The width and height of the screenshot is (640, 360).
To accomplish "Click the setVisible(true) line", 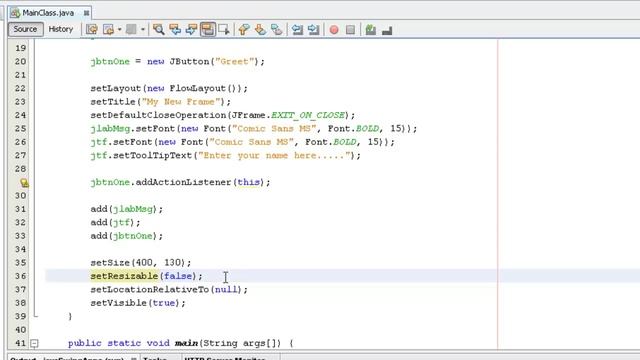I will 138,303.
